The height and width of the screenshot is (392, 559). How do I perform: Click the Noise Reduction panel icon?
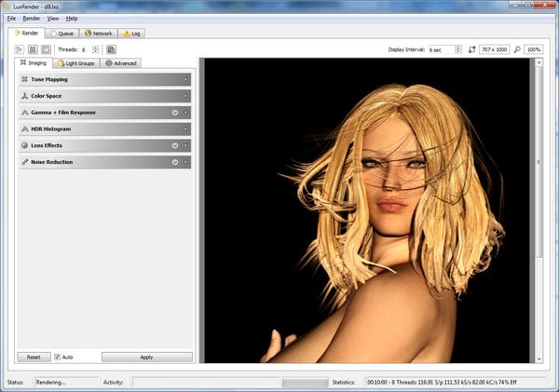pos(24,162)
